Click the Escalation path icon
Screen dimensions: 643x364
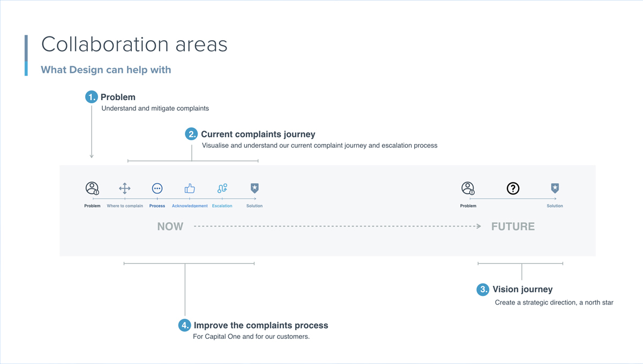click(222, 188)
